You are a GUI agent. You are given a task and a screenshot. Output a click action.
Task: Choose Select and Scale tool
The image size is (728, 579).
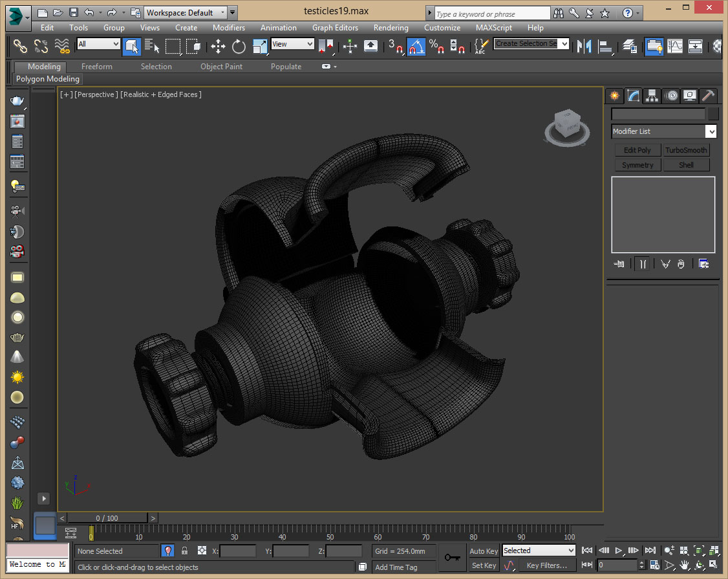coord(259,46)
